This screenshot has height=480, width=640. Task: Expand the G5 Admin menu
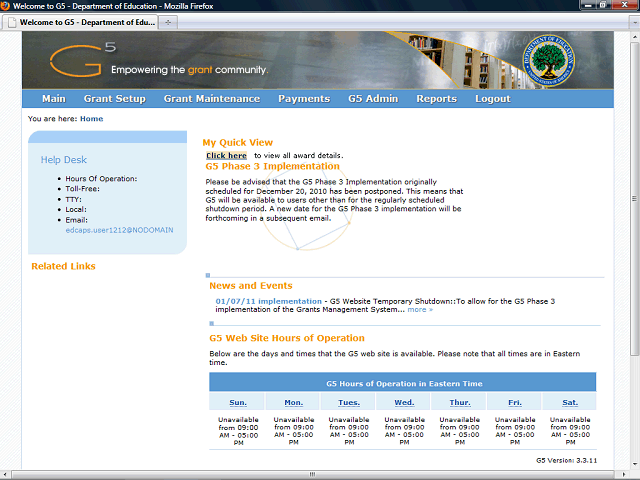(372, 99)
